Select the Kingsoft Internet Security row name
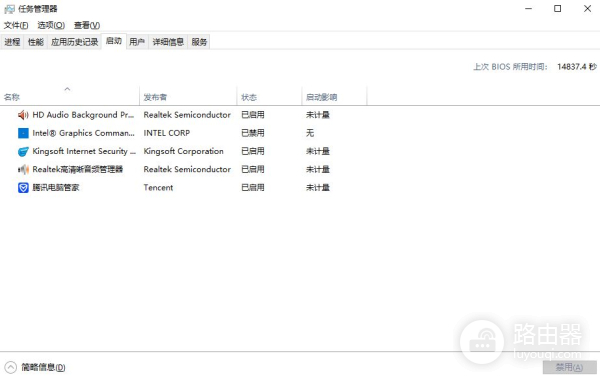600x382 pixels. click(x=84, y=152)
